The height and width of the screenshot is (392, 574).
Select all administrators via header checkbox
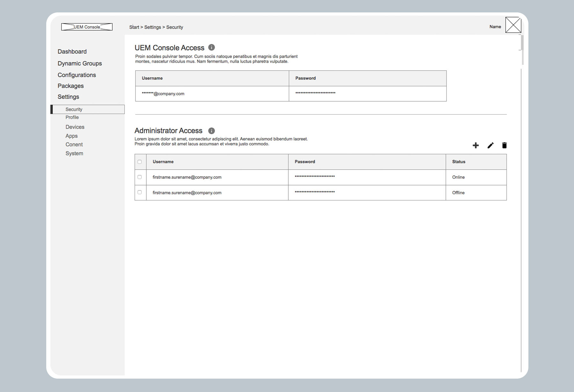click(x=140, y=162)
